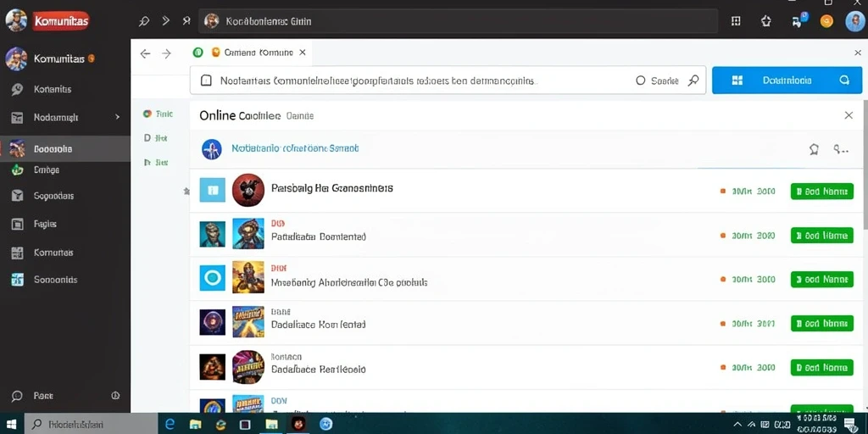
Task: Open the Sonoonids sidebar item
Action: (55, 280)
